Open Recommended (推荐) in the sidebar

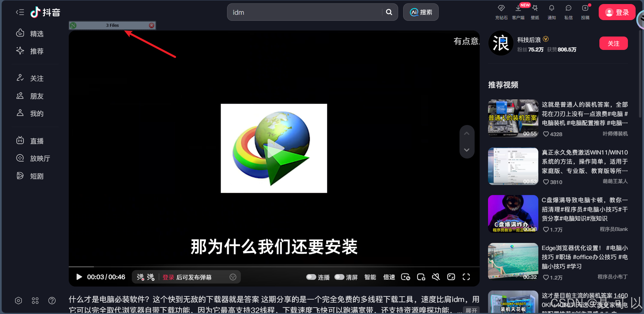click(30, 51)
